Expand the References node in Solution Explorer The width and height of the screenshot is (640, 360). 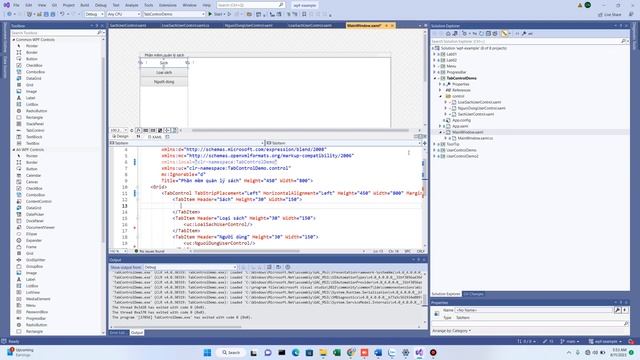(440, 90)
